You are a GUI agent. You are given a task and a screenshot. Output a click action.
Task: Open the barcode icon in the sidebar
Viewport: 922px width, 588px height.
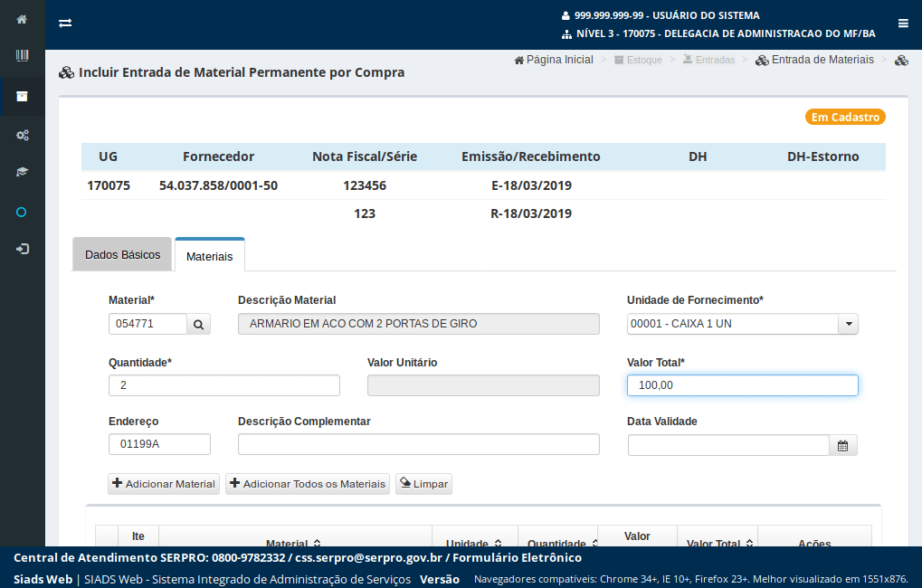point(22,56)
